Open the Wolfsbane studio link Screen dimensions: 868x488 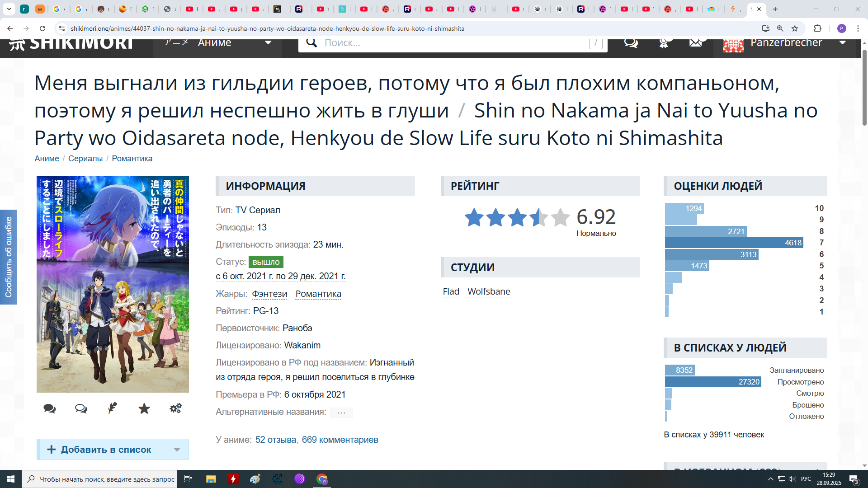[x=489, y=292]
